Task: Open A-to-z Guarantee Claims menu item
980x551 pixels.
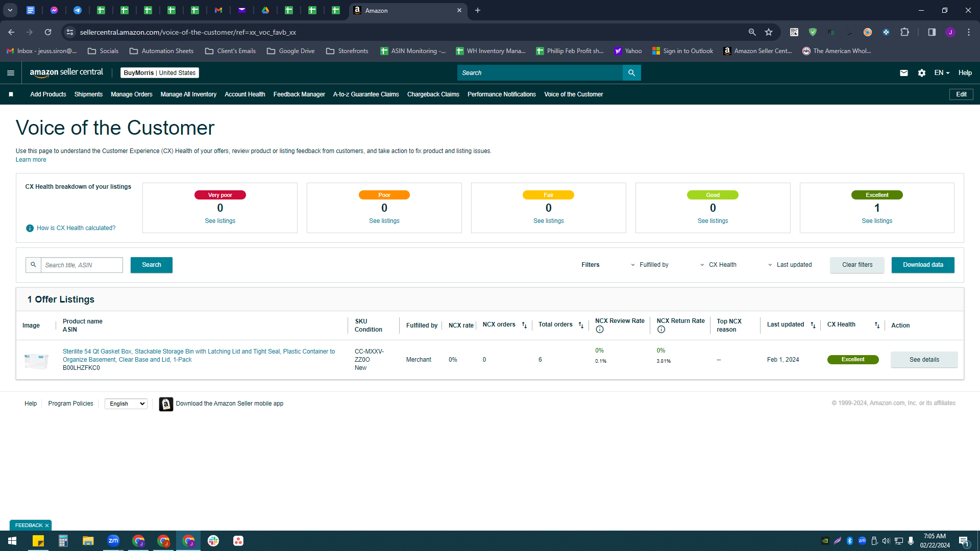Action: click(x=366, y=94)
